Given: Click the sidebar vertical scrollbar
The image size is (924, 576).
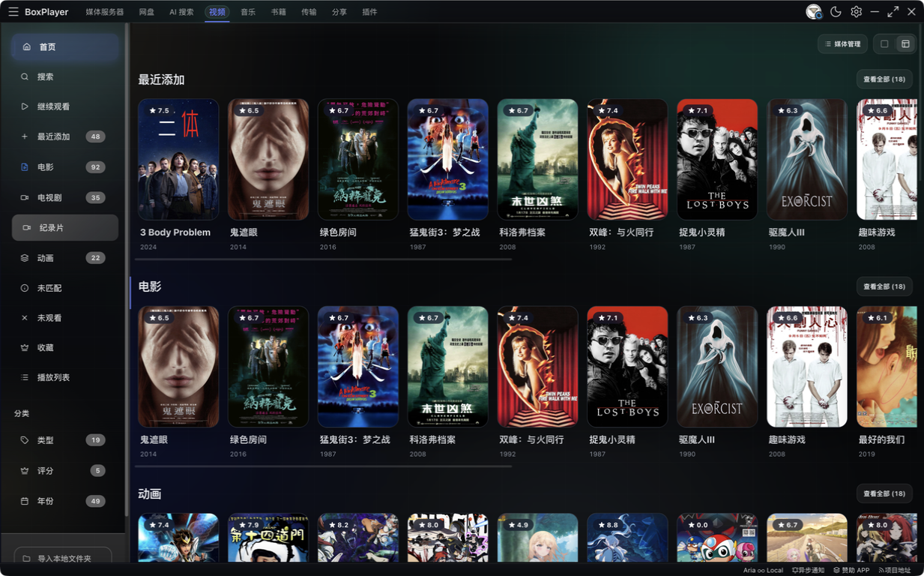Looking at the screenshot, I should (127, 270).
